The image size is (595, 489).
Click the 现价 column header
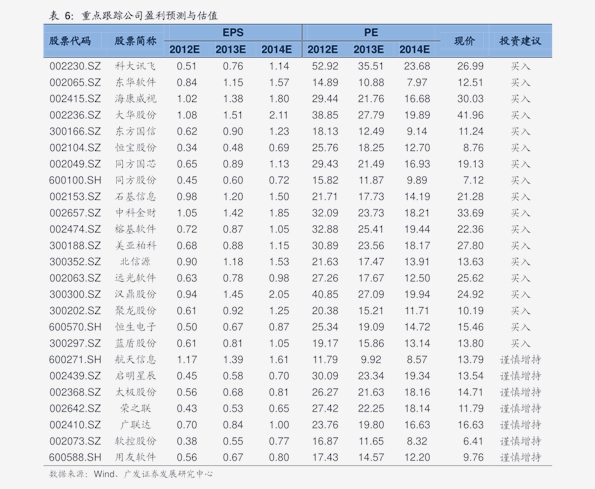point(464,41)
